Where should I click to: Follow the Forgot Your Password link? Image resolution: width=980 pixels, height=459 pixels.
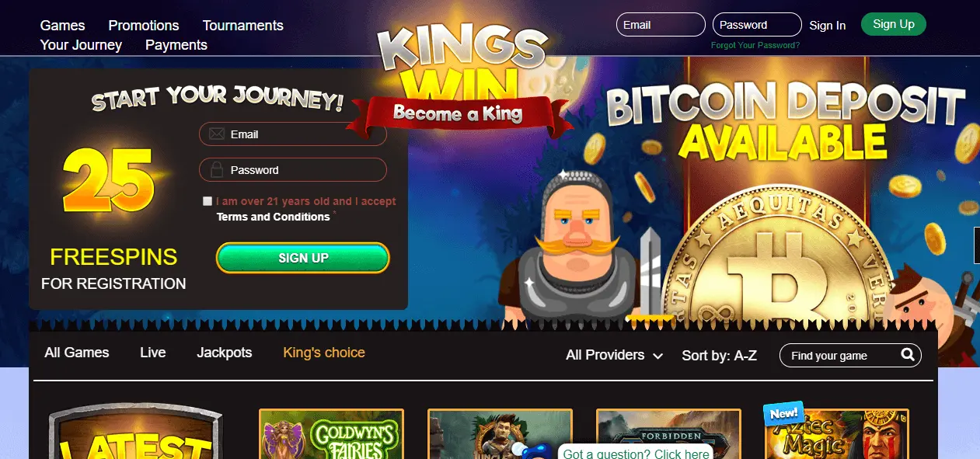point(755,45)
